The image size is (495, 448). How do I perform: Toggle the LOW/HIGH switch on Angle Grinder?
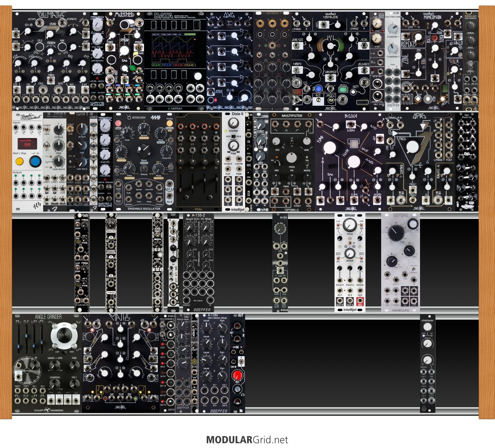pos(65,352)
